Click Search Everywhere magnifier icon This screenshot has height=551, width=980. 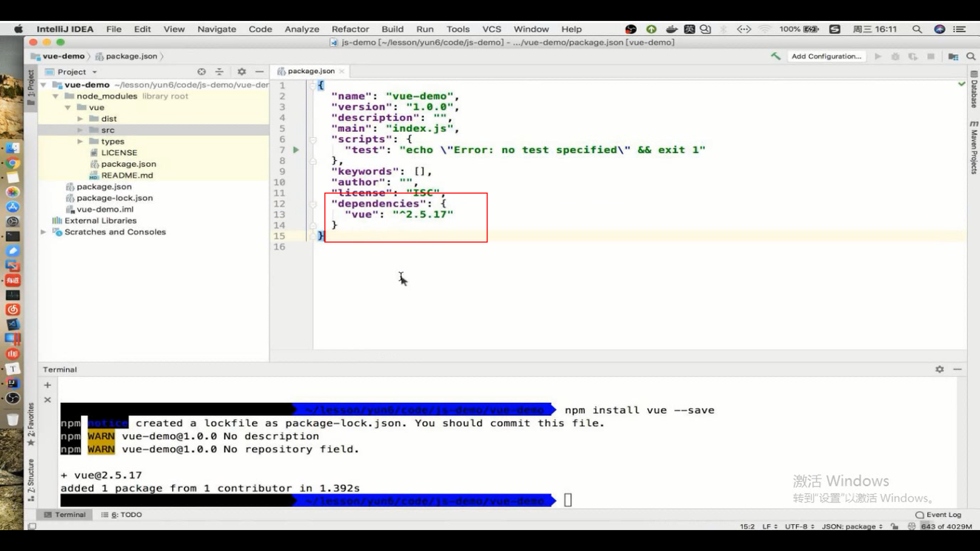click(971, 56)
